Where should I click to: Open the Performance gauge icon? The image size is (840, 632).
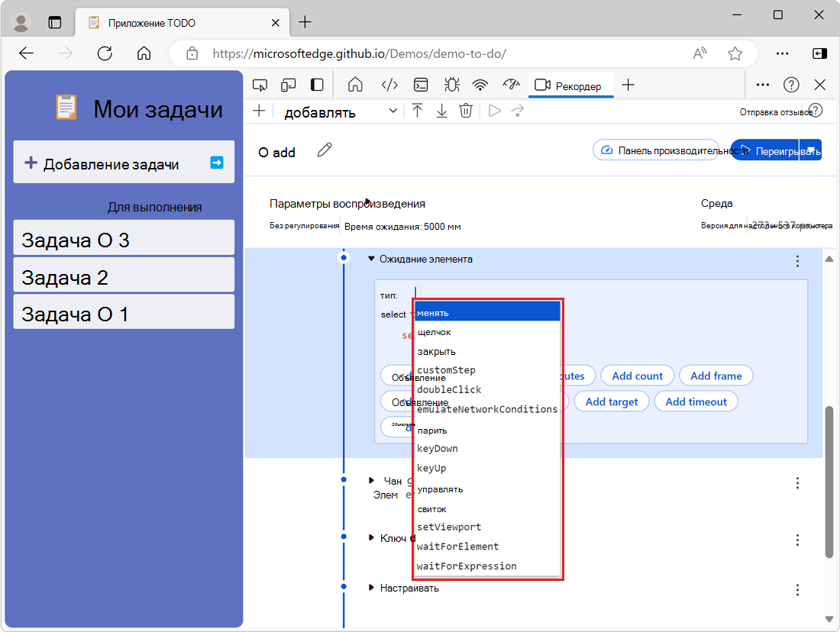pyautogui.click(x=512, y=85)
